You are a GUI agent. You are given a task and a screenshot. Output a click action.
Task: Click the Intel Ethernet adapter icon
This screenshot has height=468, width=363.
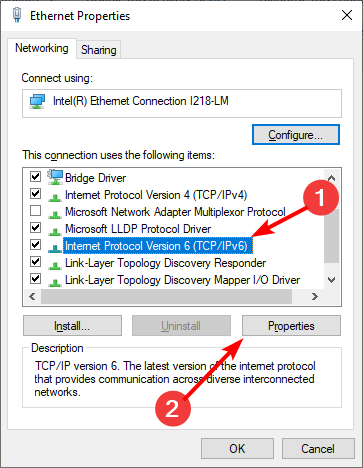tap(37, 101)
